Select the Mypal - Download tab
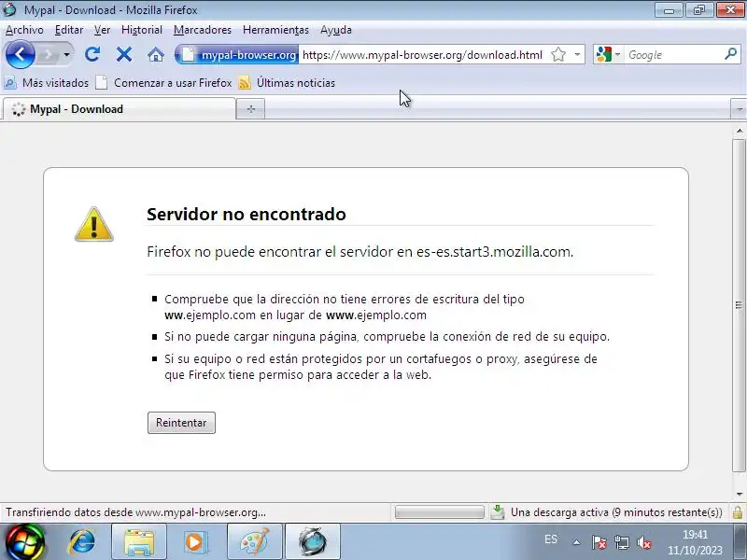This screenshot has width=747, height=560. (120, 109)
